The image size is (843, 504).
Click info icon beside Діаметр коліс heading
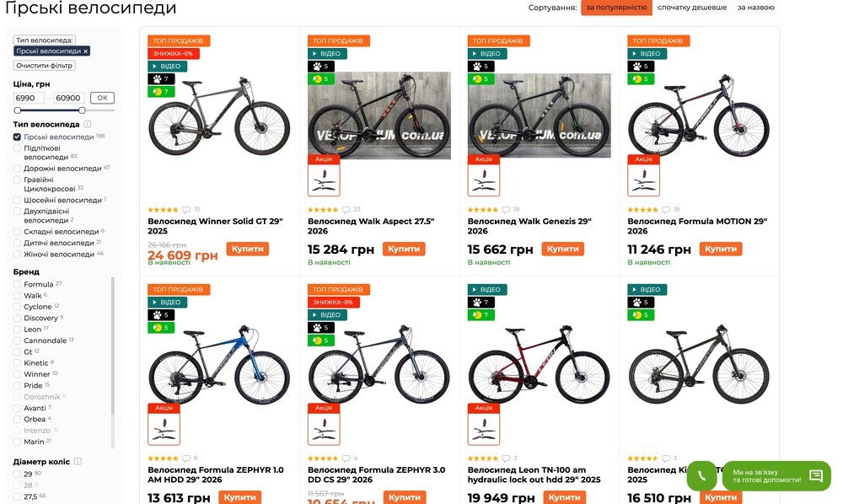tap(78, 462)
